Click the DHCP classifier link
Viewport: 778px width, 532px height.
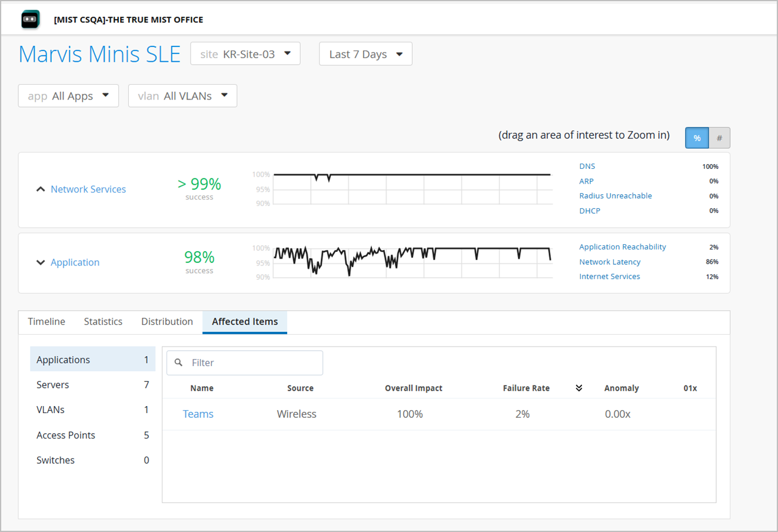(590, 211)
